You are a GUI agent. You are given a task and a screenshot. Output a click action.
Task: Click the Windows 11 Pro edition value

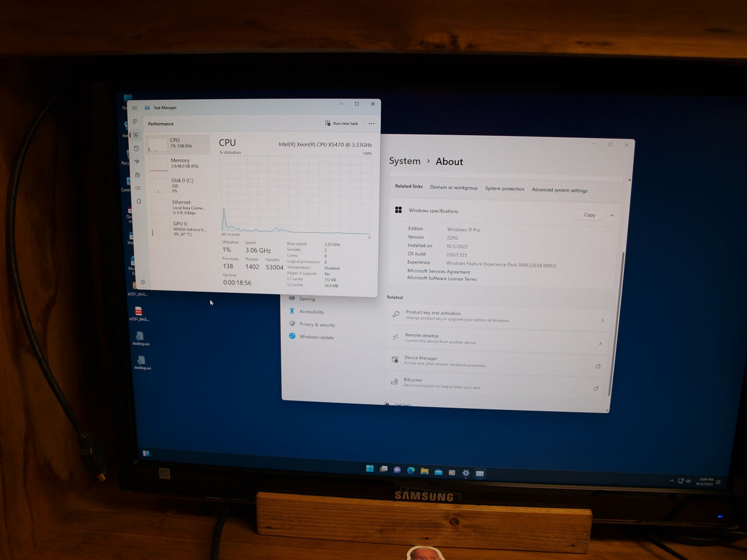pyautogui.click(x=463, y=230)
